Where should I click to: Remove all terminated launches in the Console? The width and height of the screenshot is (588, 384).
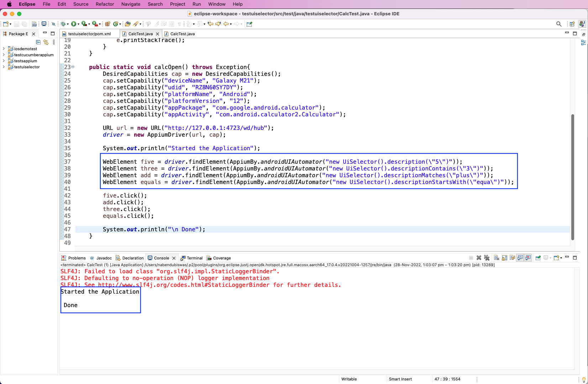487,258
